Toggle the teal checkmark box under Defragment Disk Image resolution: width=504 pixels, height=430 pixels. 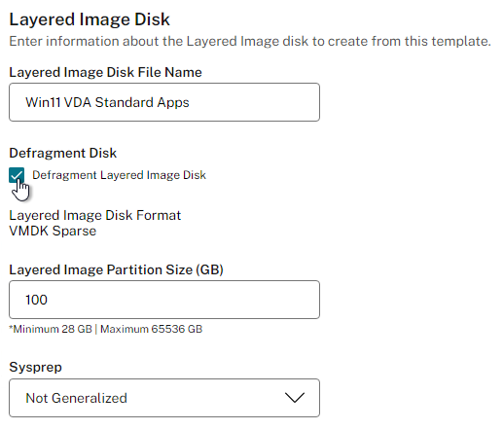coord(17,175)
